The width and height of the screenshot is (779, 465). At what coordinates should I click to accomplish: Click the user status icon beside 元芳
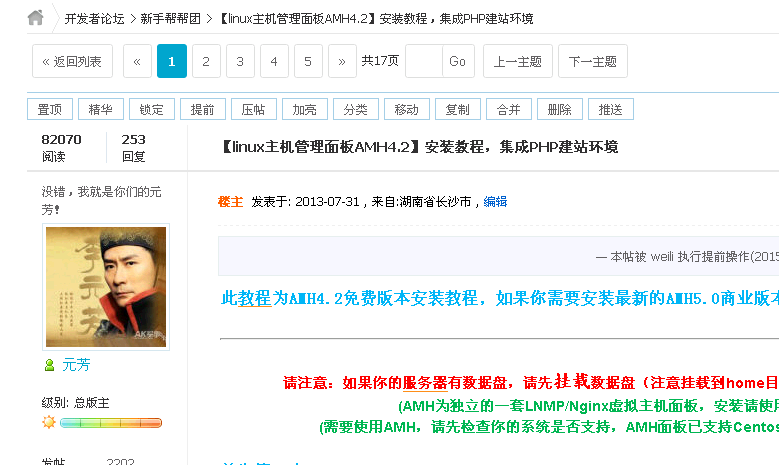coord(49,366)
